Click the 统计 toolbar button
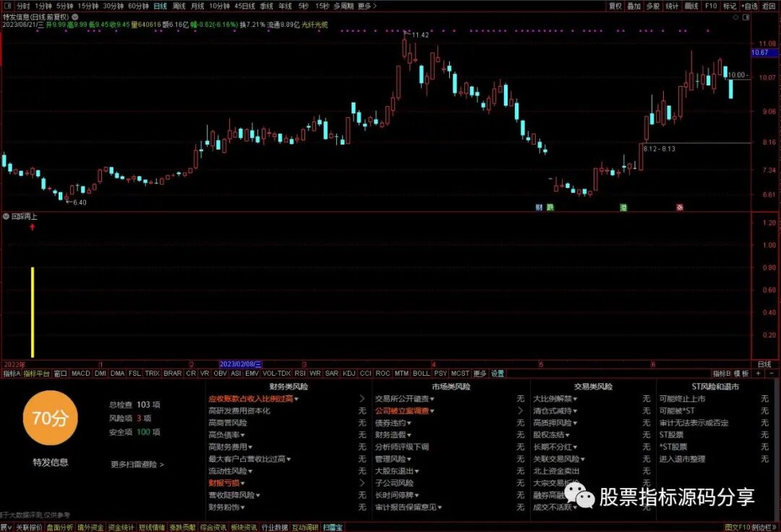The width and height of the screenshot is (781, 532). 672,6
